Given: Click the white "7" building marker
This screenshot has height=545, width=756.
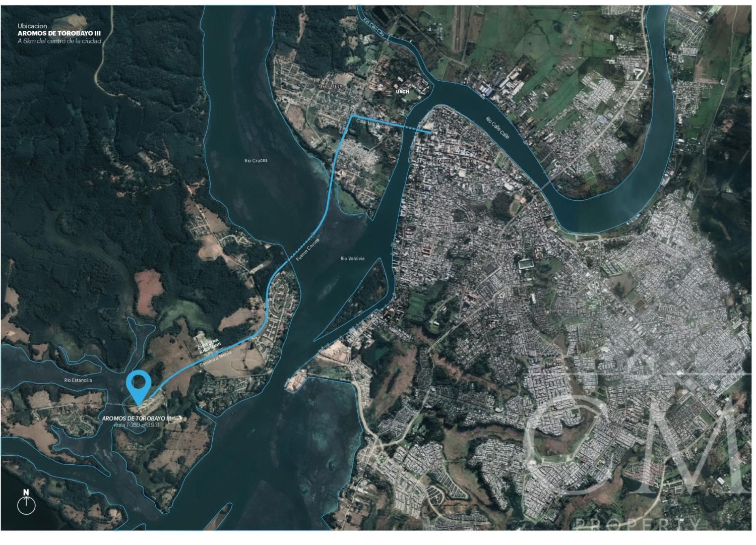Looking at the screenshot, I should point(638,73).
